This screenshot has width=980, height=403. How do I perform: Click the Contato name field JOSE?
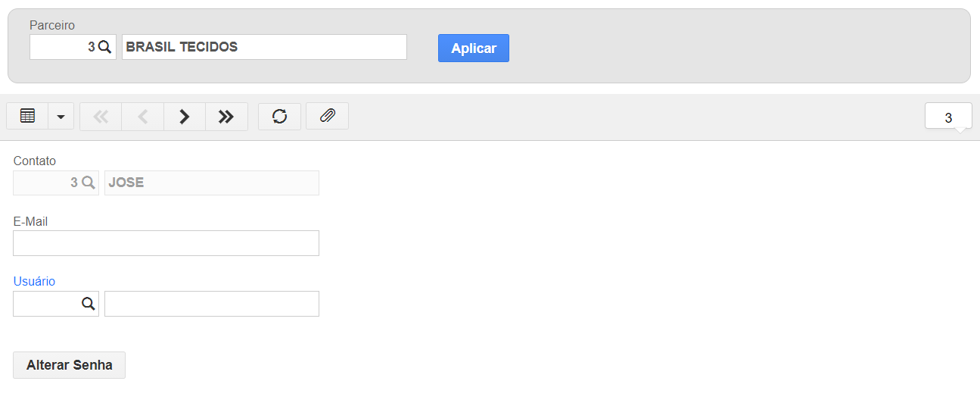[x=212, y=183]
